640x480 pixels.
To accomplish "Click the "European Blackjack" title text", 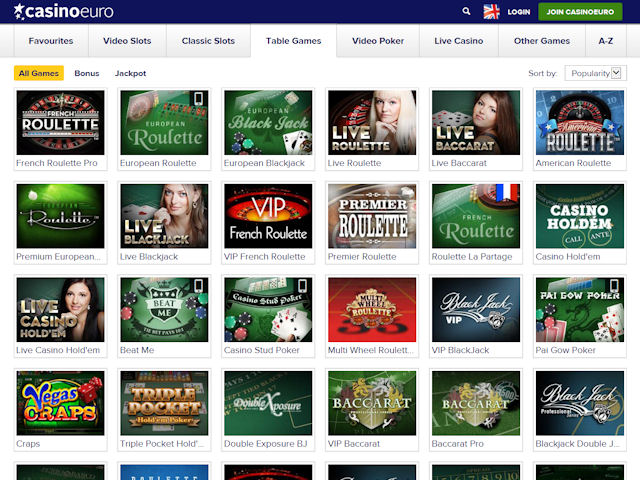I will point(264,163).
